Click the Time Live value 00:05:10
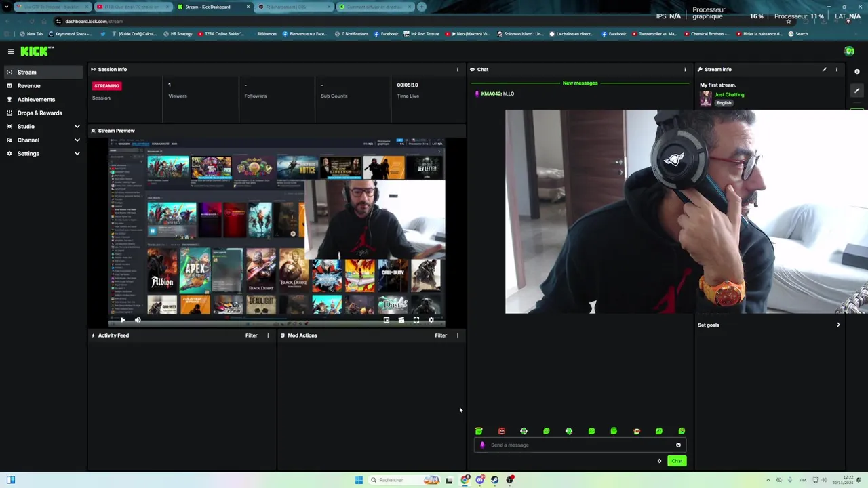Screen dimensions: 868x488 (408, 85)
